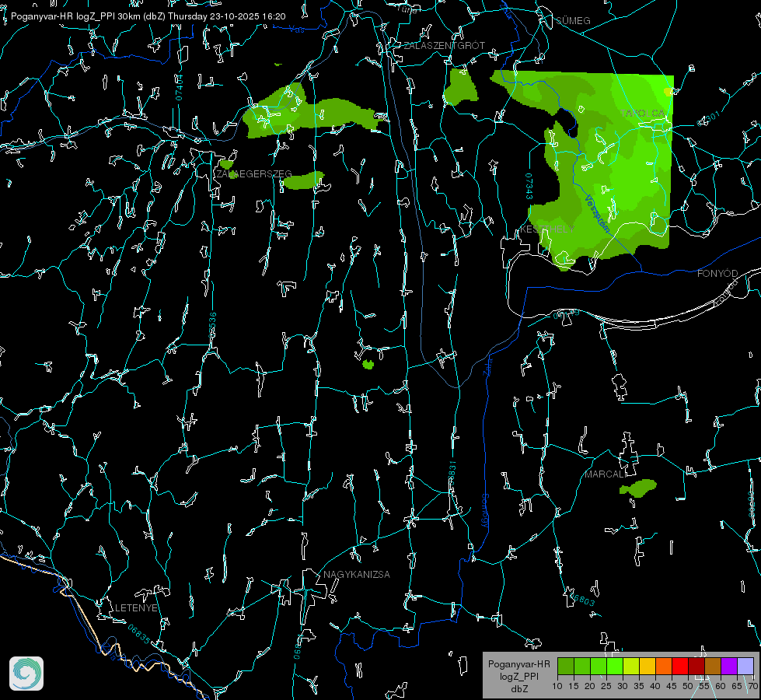Click the Vas county label

pos(296,30)
